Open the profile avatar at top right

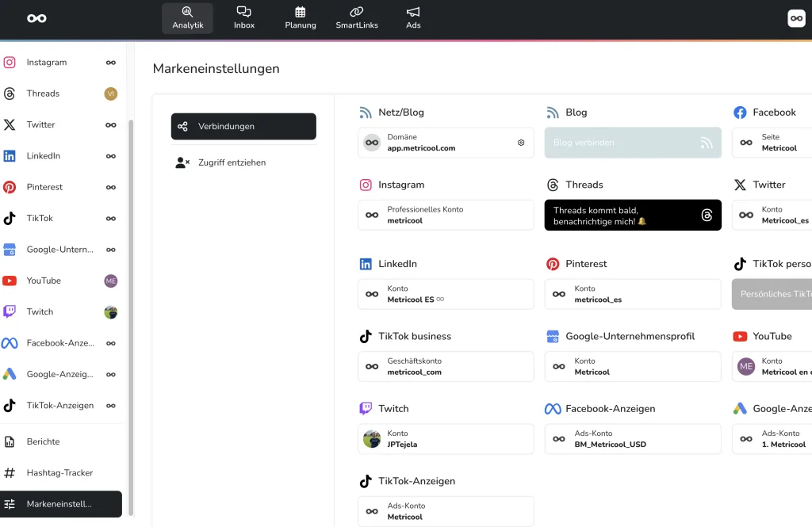point(796,18)
